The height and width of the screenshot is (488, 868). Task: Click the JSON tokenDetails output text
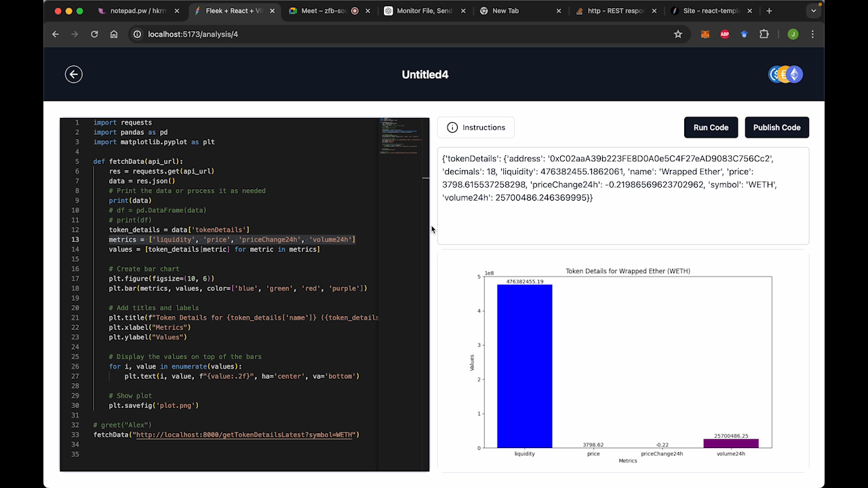click(610, 178)
